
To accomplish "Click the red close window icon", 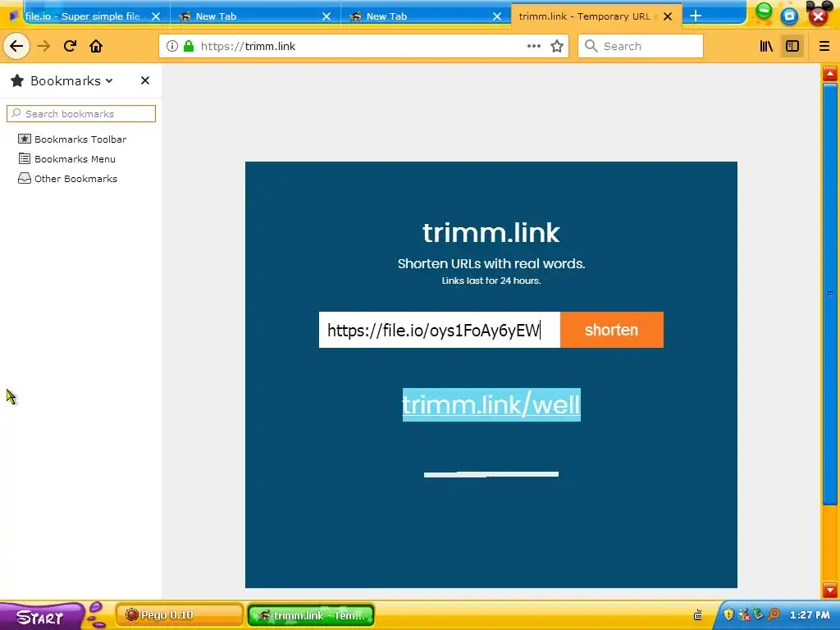I will [818, 16].
